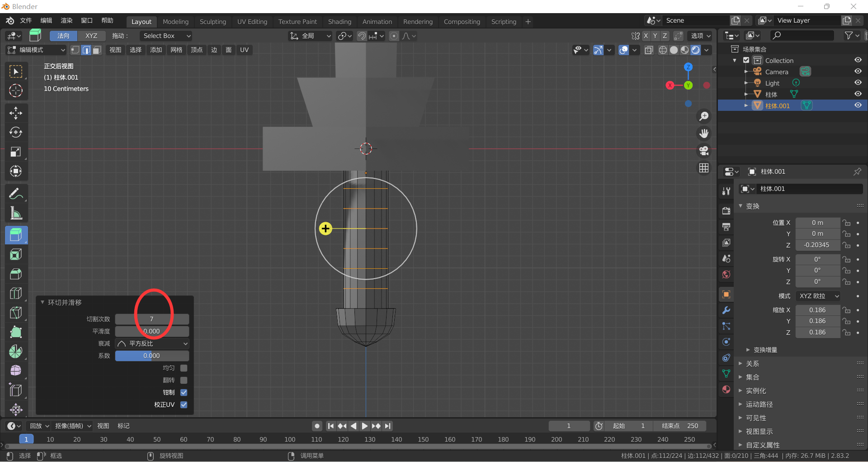Viewport: 868px width, 462px height.
Task: Open the XYZ 欧拉 rotation mode dropdown
Action: coord(818,296)
